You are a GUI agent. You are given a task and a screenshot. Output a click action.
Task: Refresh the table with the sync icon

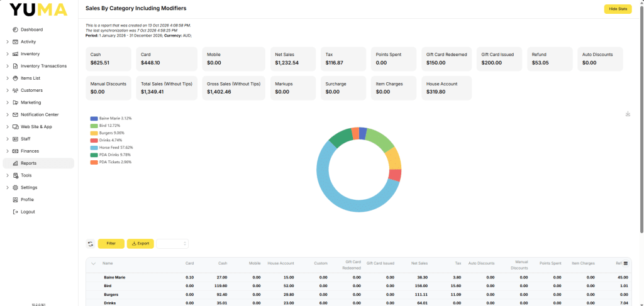[91, 244]
